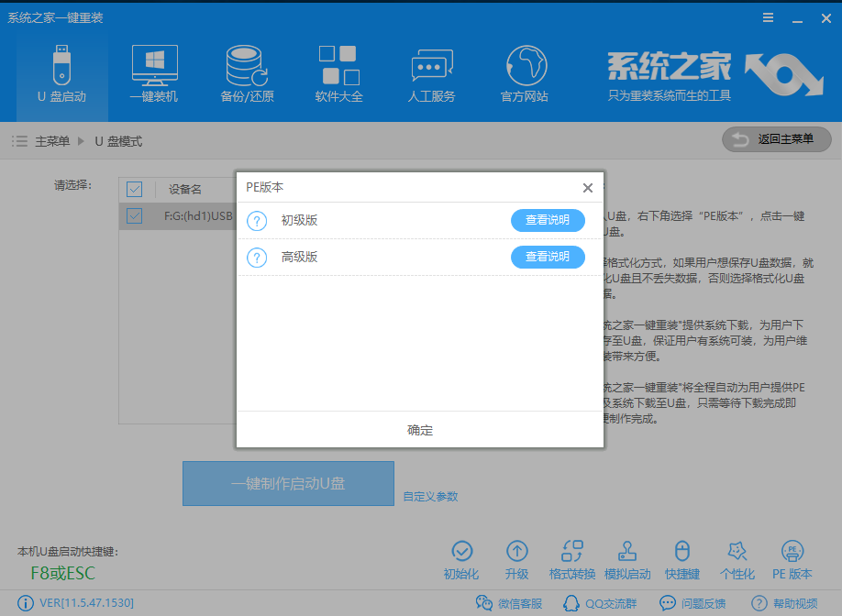
Task: Toggle the select-all checkbox in the device header
Action: tap(134, 189)
